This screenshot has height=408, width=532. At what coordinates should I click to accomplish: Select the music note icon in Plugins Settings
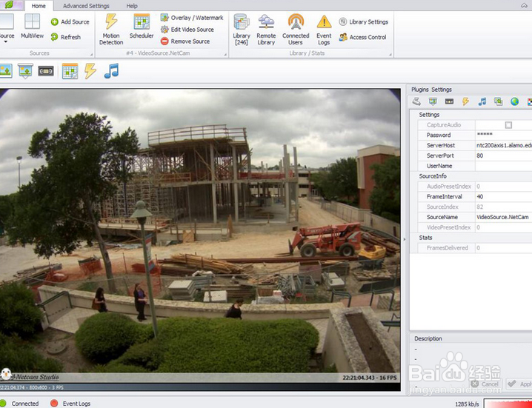coord(482,101)
